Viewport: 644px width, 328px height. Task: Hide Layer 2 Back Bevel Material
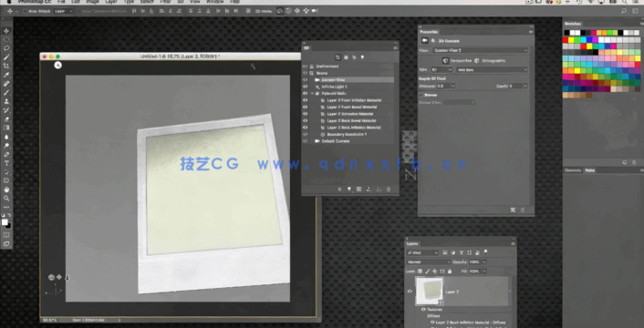[x=305, y=121]
